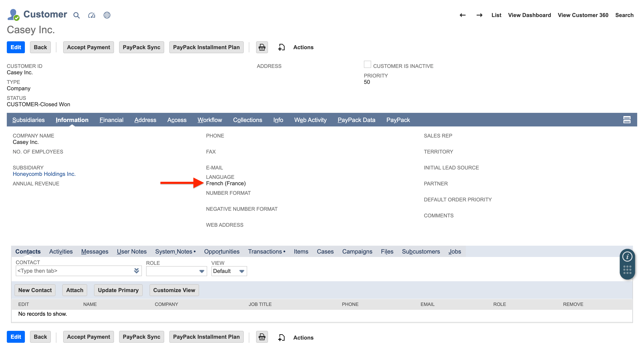Open the Role dropdown

201,271
